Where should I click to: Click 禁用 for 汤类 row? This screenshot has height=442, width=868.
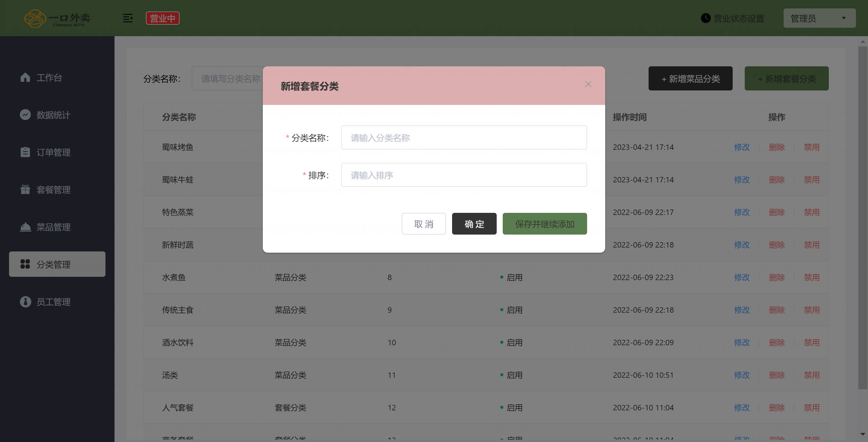tap(811, 375)
